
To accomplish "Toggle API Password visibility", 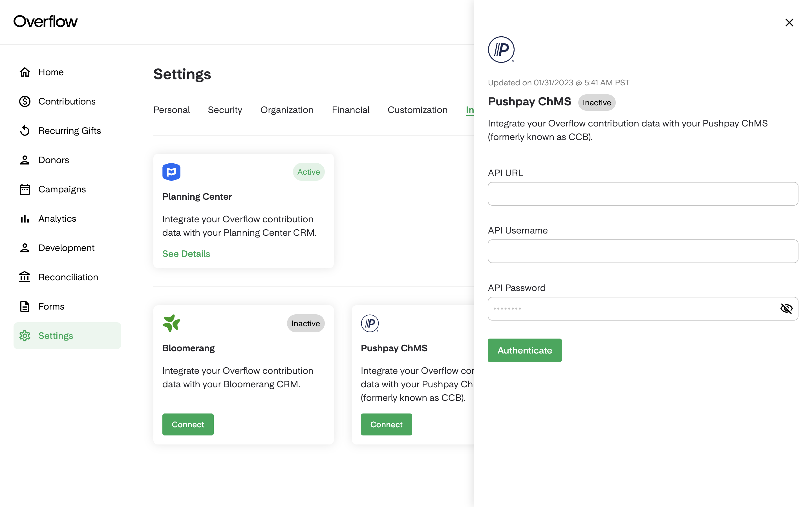I will 787,308.
